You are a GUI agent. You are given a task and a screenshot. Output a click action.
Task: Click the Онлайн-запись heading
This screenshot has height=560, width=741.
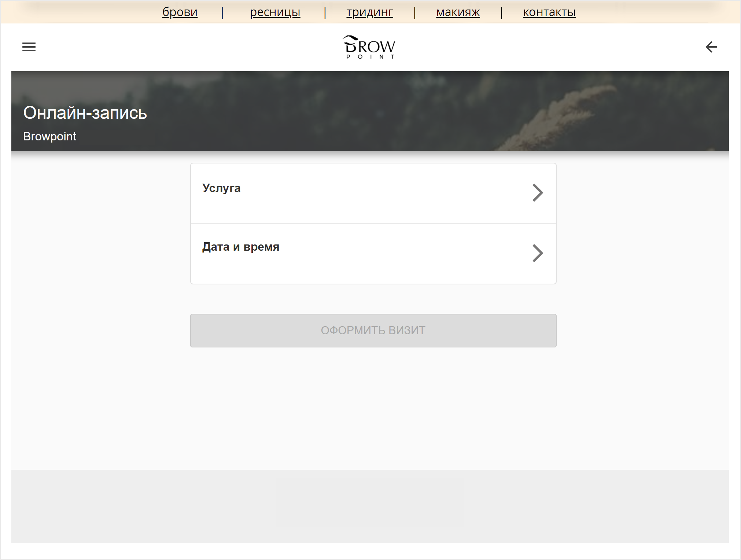[x=85, y=113]
